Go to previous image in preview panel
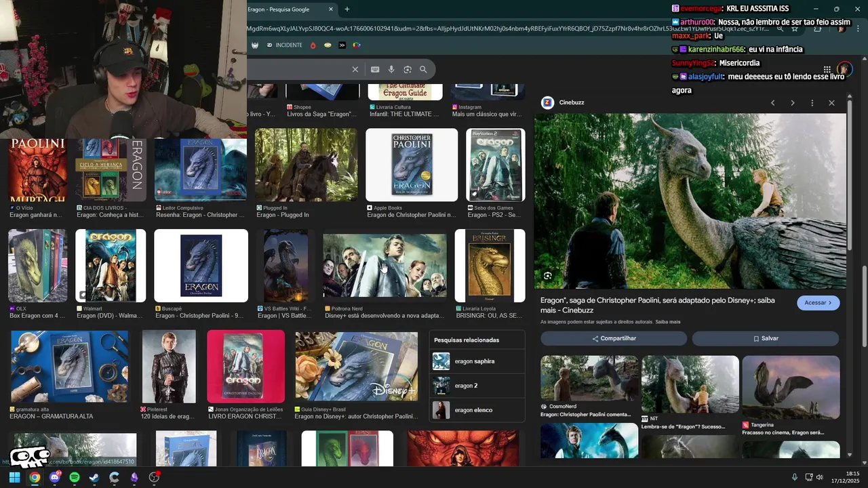The width and height of the screenshot is (868, 488). (x=772, y=102)
